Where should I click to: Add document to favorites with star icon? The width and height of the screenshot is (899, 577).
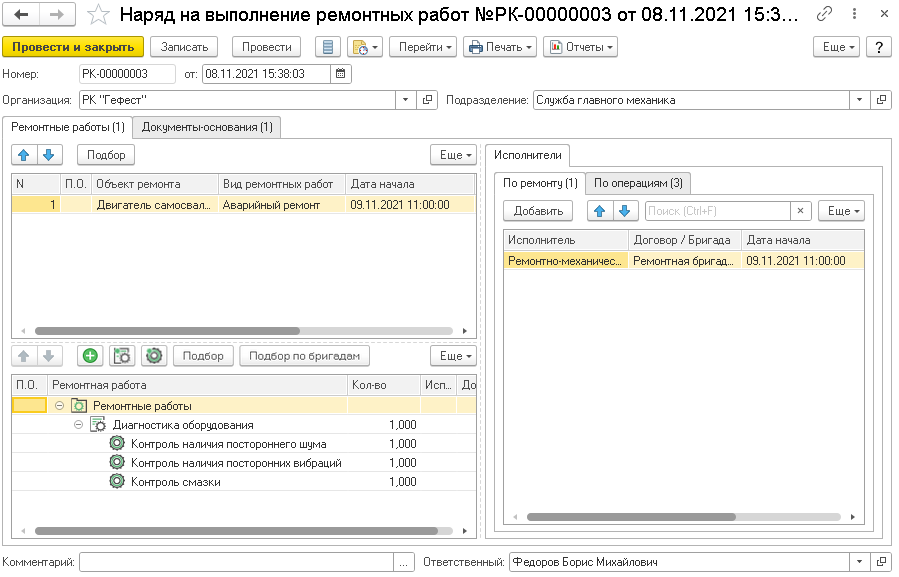pyautogui.click(x=98, y=15)
